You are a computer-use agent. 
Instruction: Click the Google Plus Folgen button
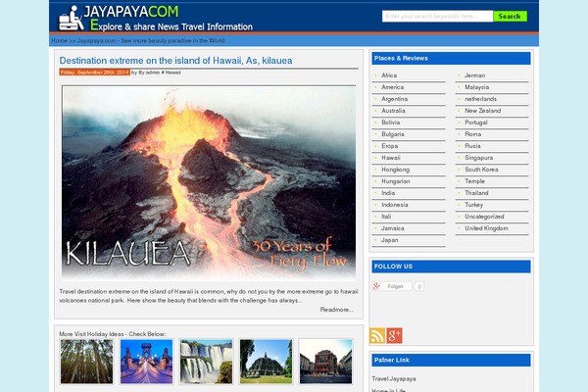coord(391,286)
